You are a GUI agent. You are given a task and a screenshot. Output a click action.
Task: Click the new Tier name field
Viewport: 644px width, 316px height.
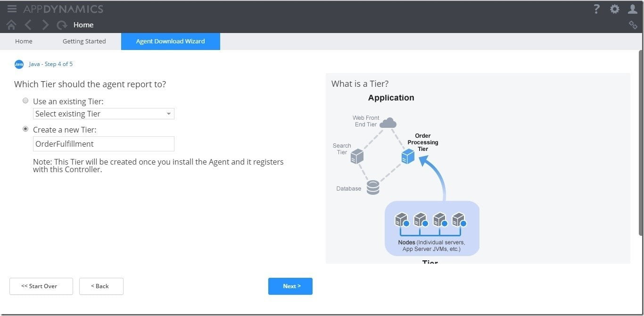coord(104,144)
